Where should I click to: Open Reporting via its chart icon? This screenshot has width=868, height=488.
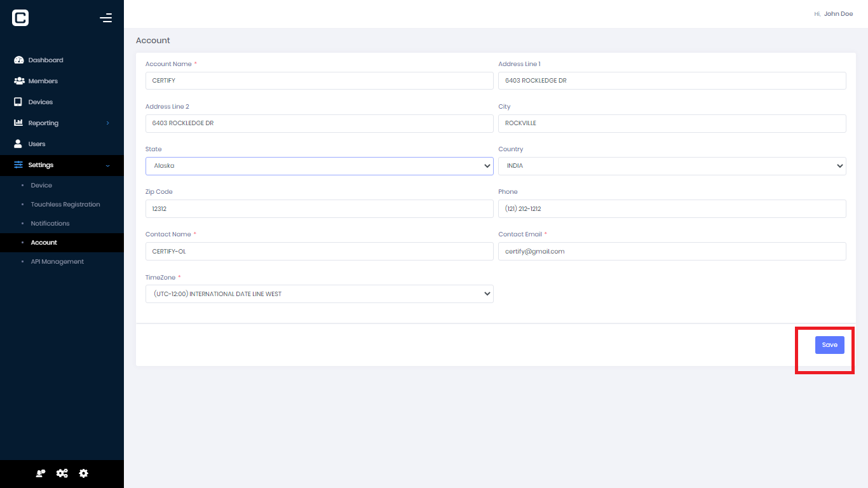point(18,123)
